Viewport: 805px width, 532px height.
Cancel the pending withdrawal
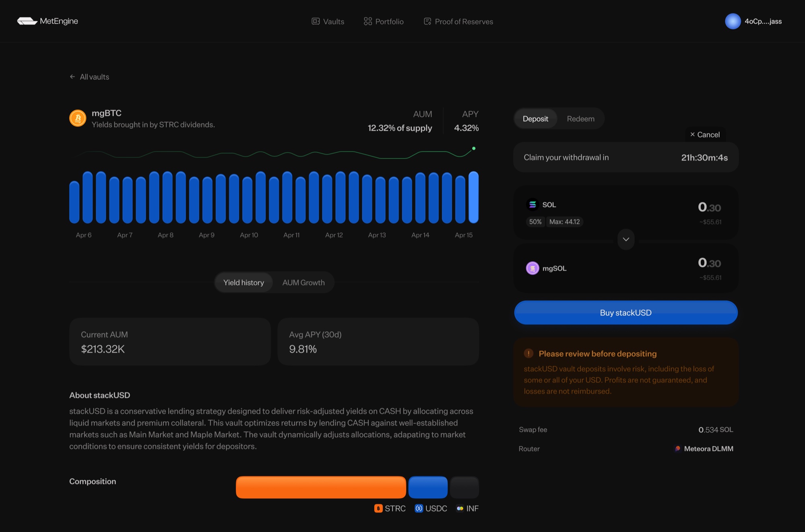[705, 134]
